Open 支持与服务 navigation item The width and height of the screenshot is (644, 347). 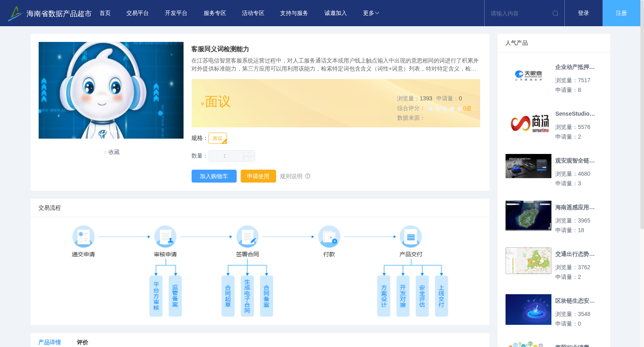coord(294,13)
